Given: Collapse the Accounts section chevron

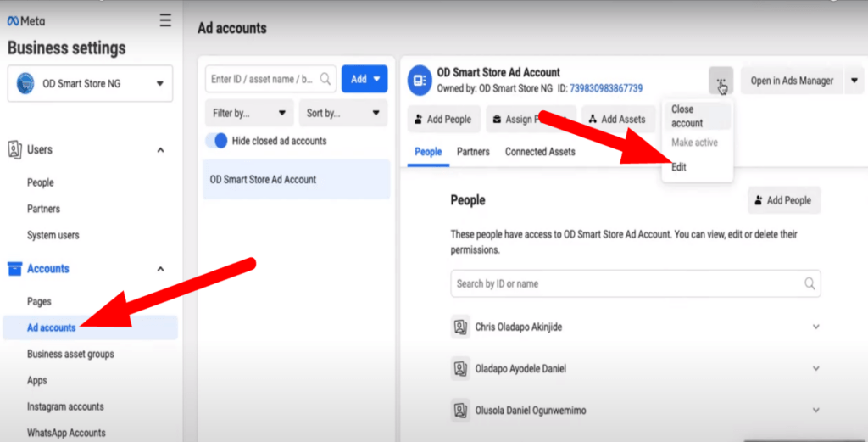Looking at the screenshot, I should [x=160, y=269].
